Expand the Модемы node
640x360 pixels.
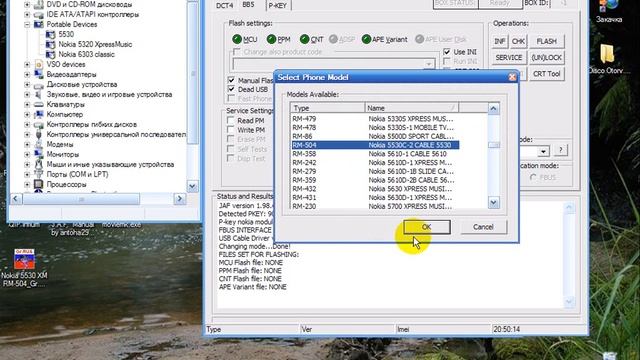27,144
